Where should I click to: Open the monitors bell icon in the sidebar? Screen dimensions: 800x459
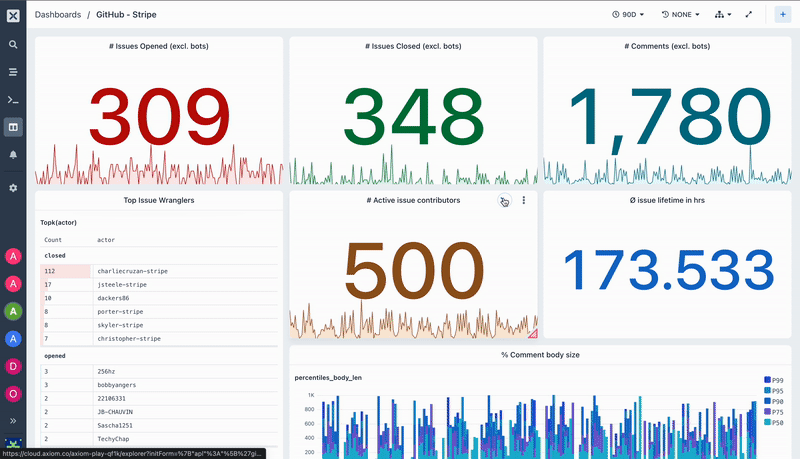point(13,155)
